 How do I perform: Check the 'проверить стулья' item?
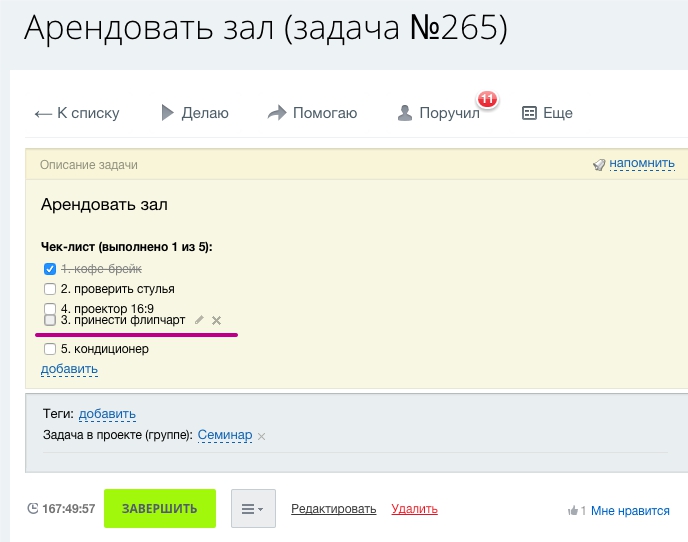click(50, 289)
